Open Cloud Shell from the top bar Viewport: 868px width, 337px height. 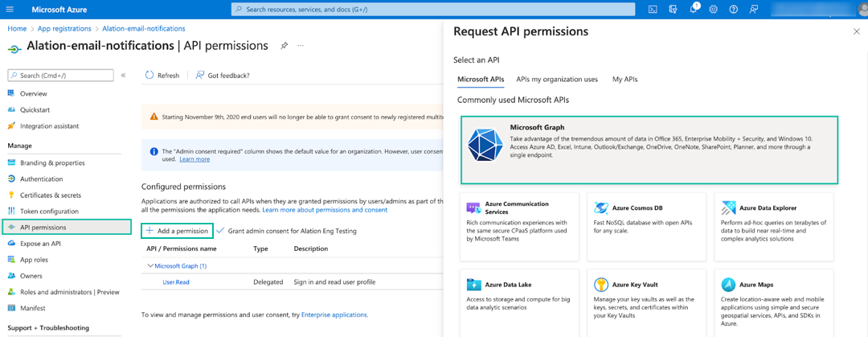coord(653,10)
